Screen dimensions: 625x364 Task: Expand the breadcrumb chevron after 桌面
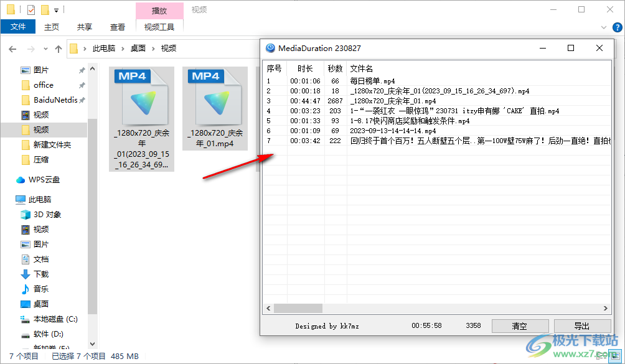154,48
